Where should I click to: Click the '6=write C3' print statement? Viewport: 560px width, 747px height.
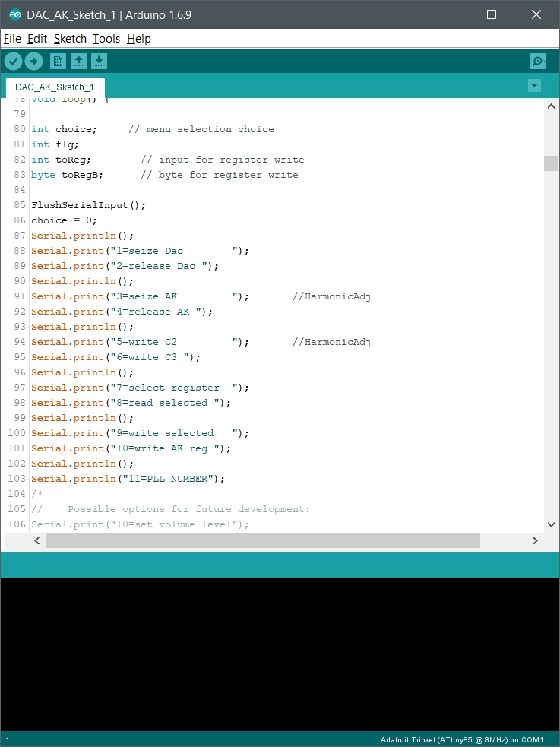(x=116, y=358)
